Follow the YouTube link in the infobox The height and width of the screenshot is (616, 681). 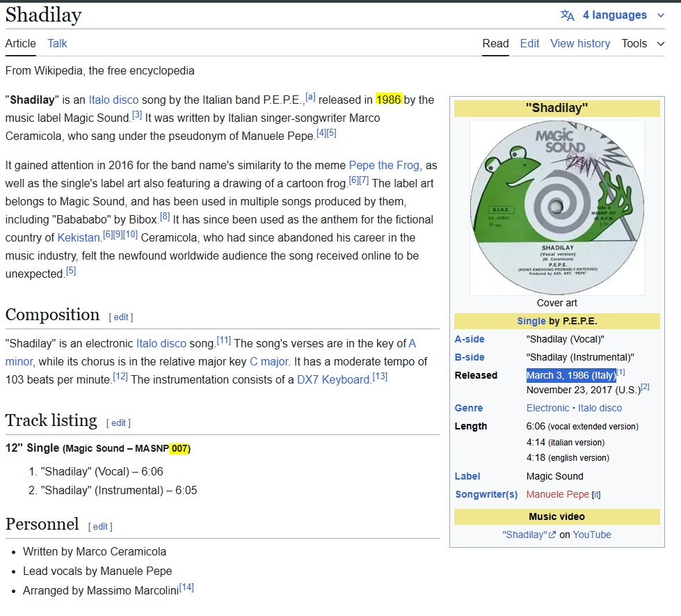click(x=592, y=535)
